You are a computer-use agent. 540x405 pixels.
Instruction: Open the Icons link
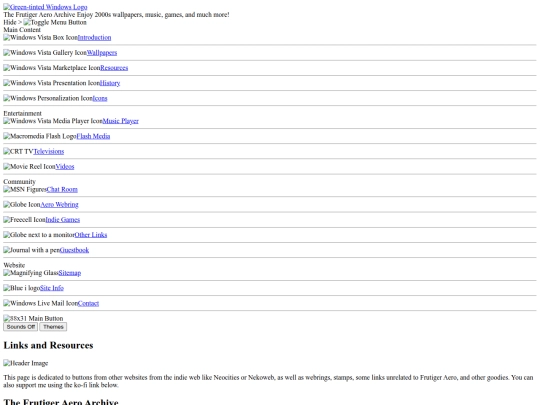coord(100,98)
